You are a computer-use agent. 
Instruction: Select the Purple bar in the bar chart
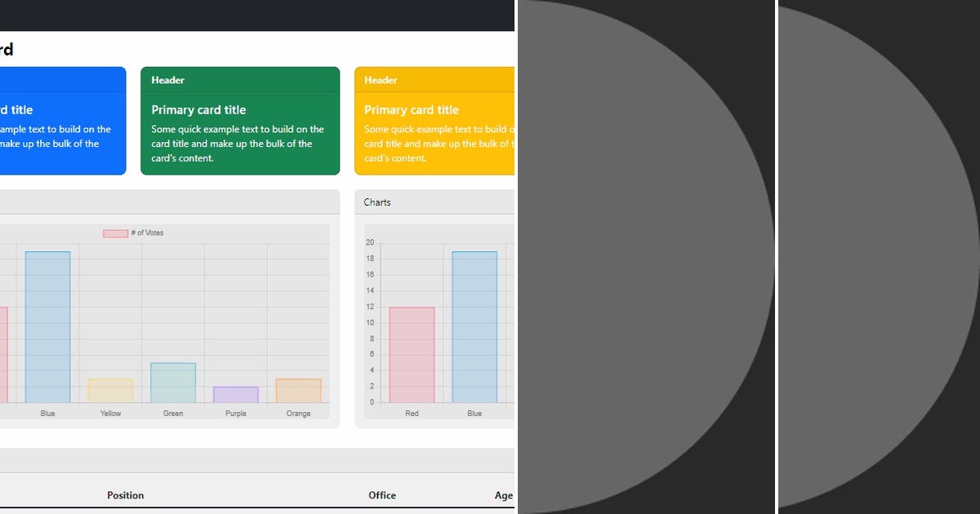tap(235, 392)
